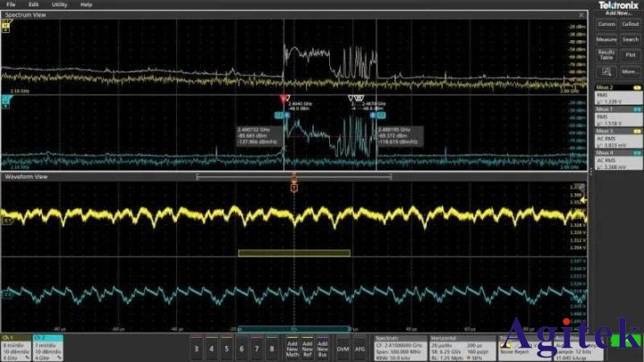Click the Search button
The width and height of the screenshot is (644, 362).
point(631,39)
